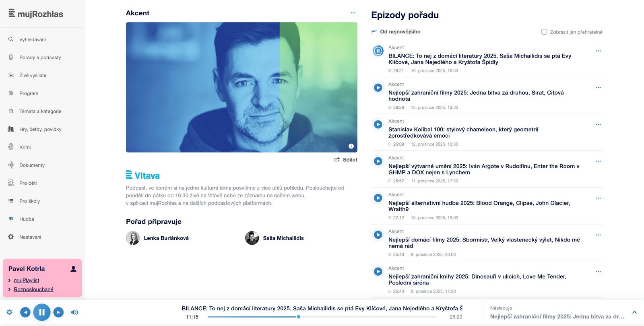This screenshot has height=326, width=644.
Task: Play the Stanislav Kolíbal 100 episode
Action: tap(378, 124)
